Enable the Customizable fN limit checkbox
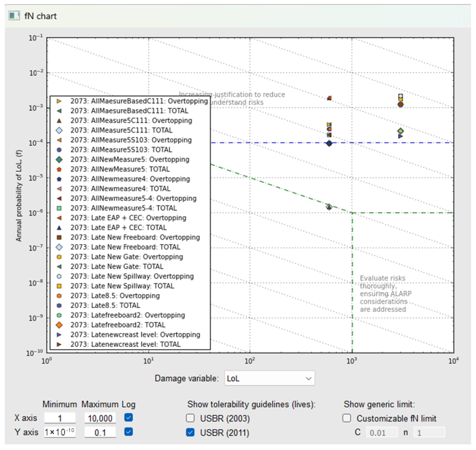Screen dimensions: 476x450 pyautogui.click(x=347, y=418)
